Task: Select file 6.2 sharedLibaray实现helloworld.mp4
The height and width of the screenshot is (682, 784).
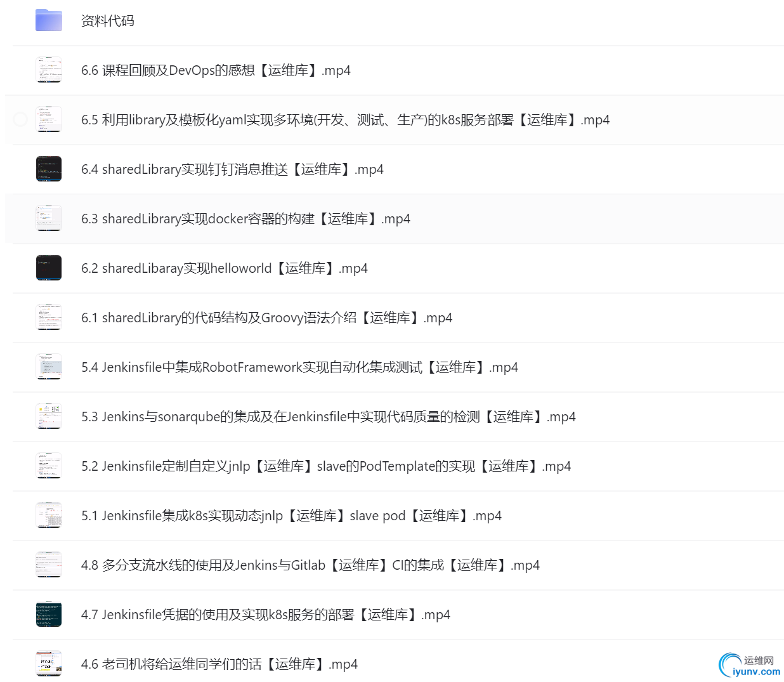Action: pyautogui.click(x=225, y=268)
